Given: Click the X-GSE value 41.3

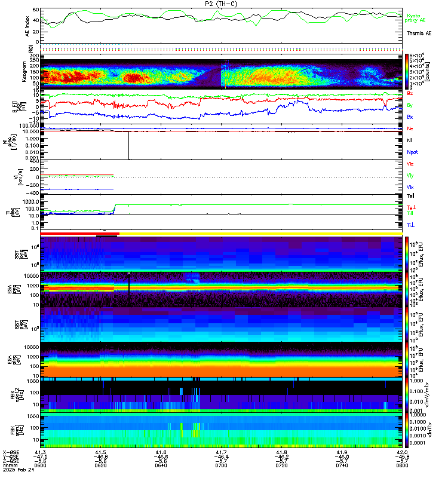Looking at the screenshot, I should click(40, 452).
